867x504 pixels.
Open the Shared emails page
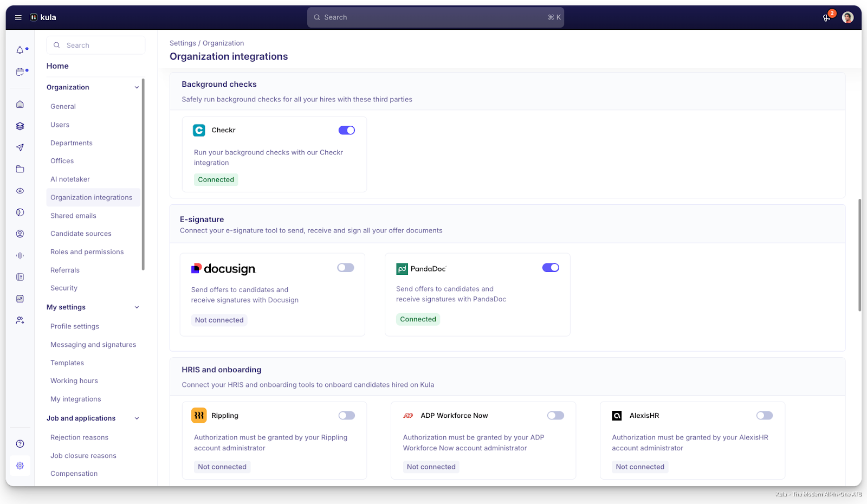[74, 216]
